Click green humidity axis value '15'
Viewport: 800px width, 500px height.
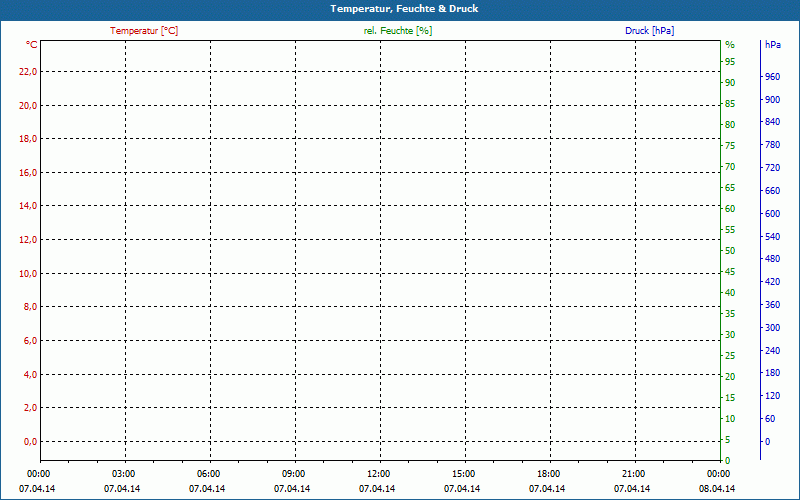pos(730,397)
